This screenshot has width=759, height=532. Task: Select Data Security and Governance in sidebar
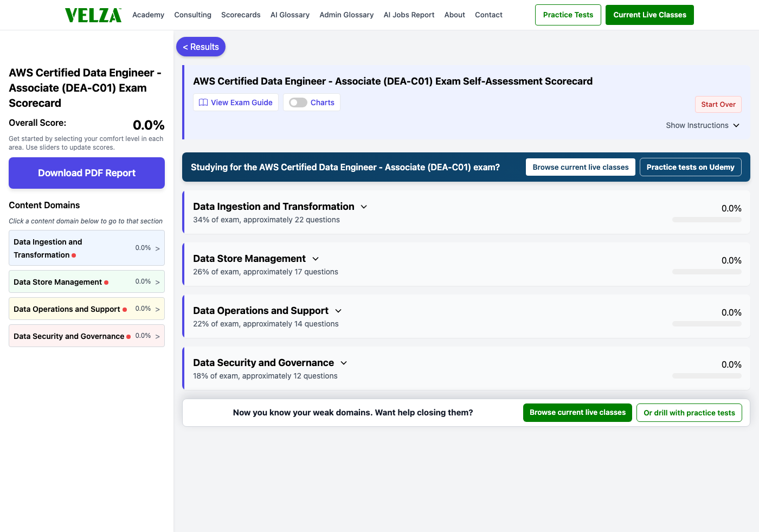pos(87,336)
